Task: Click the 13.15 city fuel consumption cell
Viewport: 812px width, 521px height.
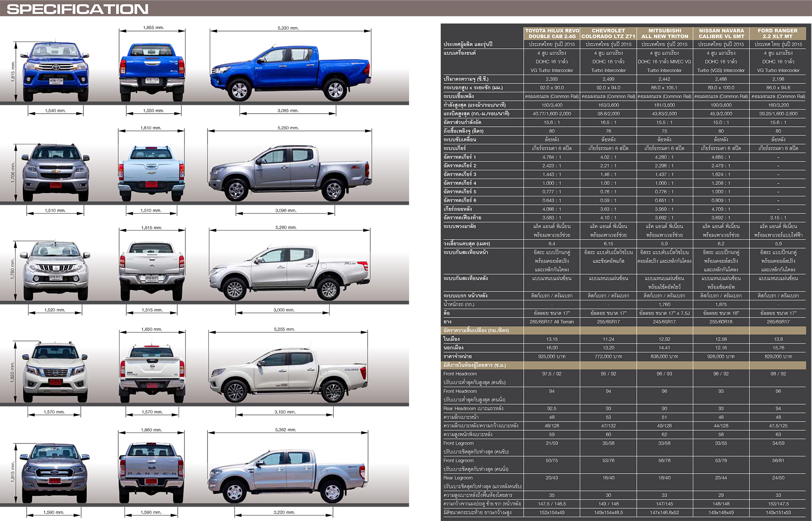Action: 552,339
